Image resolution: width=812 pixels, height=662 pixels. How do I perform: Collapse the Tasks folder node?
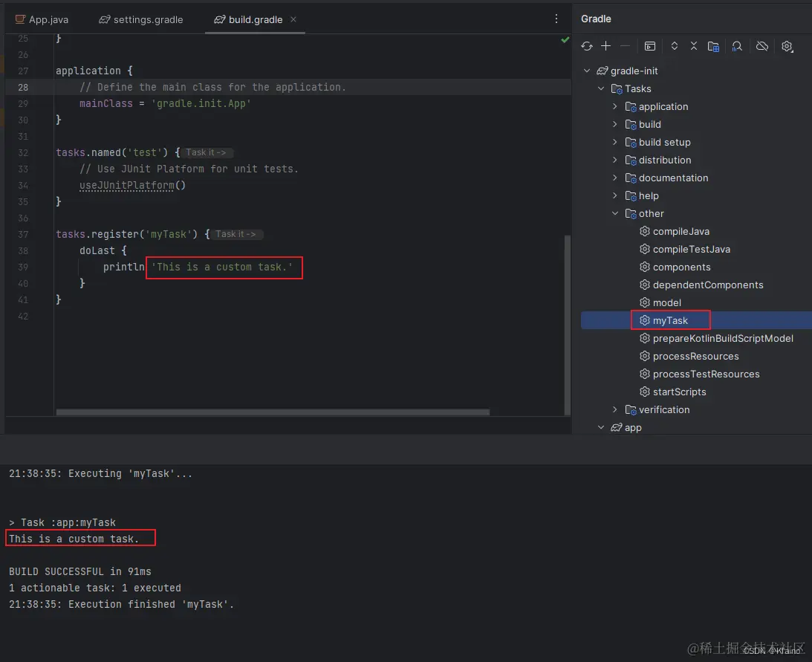tap(601, 88)
